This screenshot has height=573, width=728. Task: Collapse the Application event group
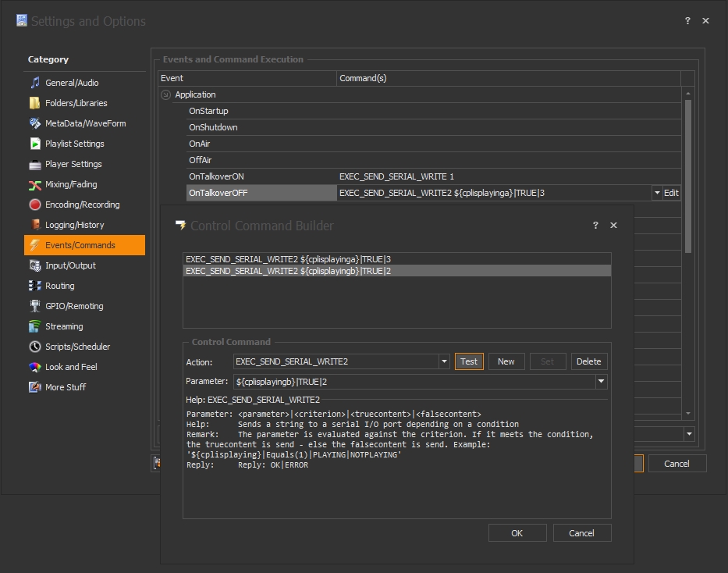tap(165, 94)
